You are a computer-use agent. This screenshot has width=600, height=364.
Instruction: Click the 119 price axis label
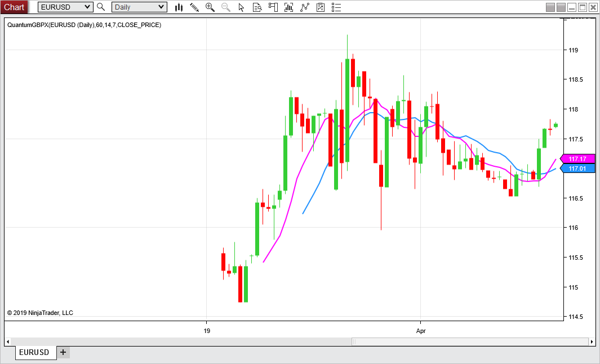(x=573, y=50)
